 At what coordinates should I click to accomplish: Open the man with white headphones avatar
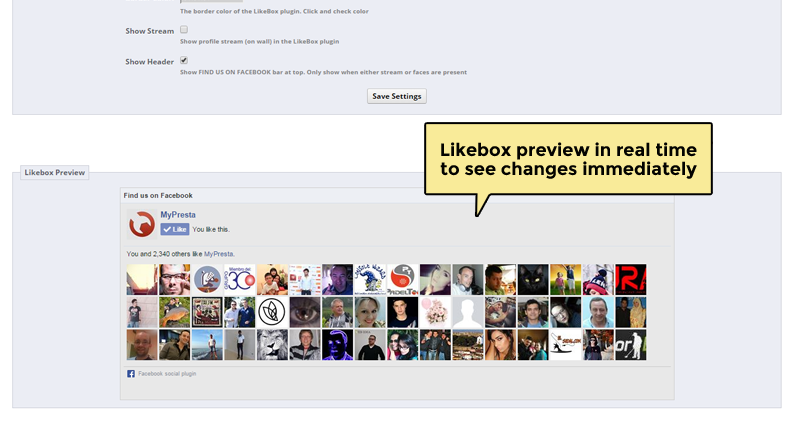click(x=468, y=280)
